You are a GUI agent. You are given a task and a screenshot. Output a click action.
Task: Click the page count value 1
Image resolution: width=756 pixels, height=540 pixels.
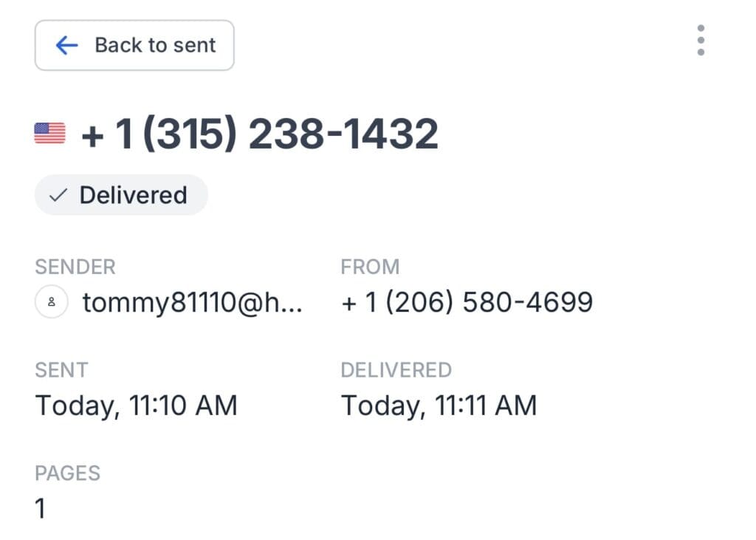click(41, 509)
